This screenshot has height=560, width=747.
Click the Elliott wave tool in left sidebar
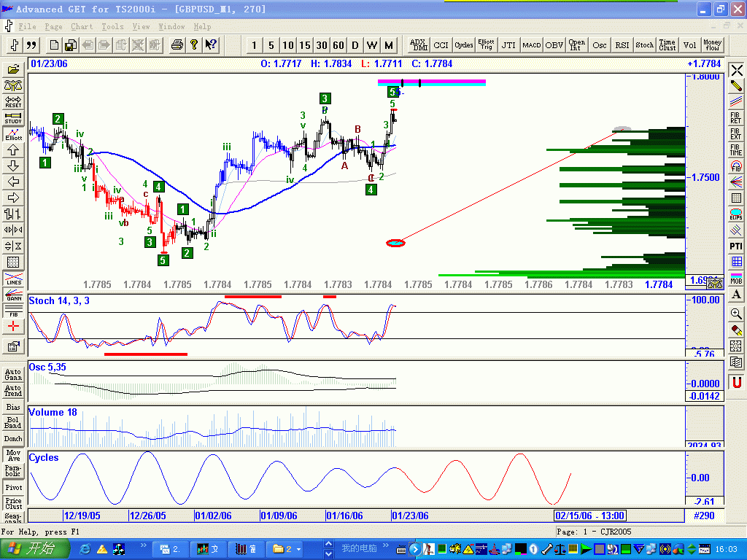point(13,133)
